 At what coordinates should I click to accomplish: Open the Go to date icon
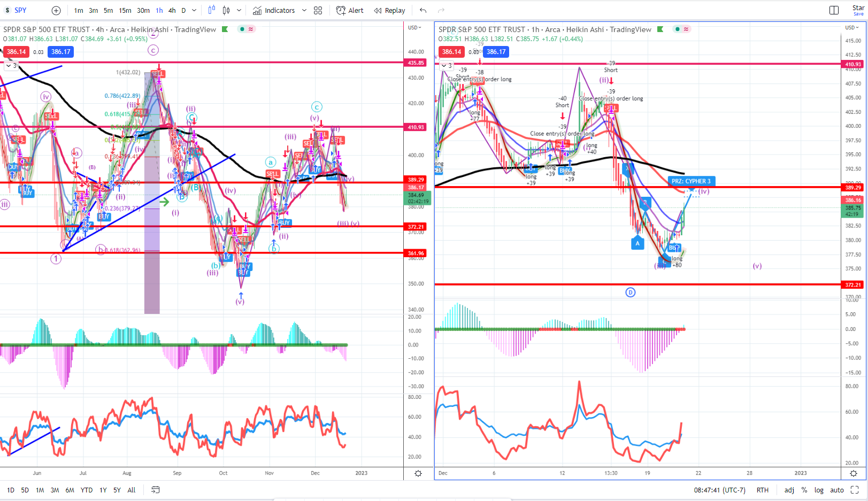point(156,490)
